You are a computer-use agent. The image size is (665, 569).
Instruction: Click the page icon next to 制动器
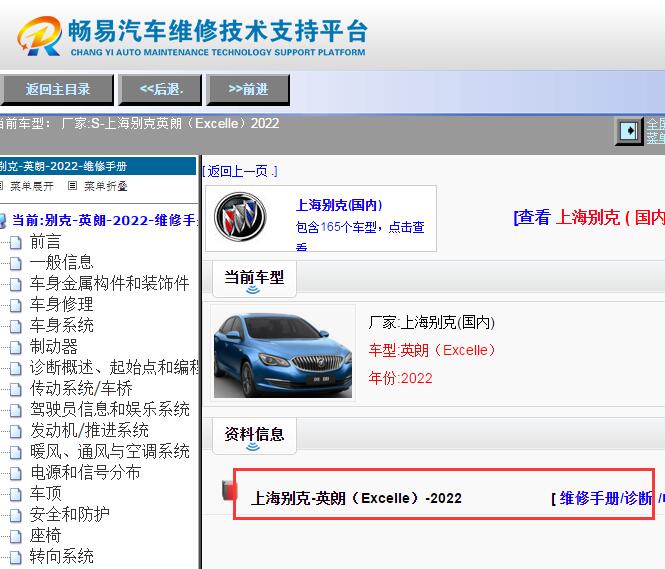[x=16, y=348]
